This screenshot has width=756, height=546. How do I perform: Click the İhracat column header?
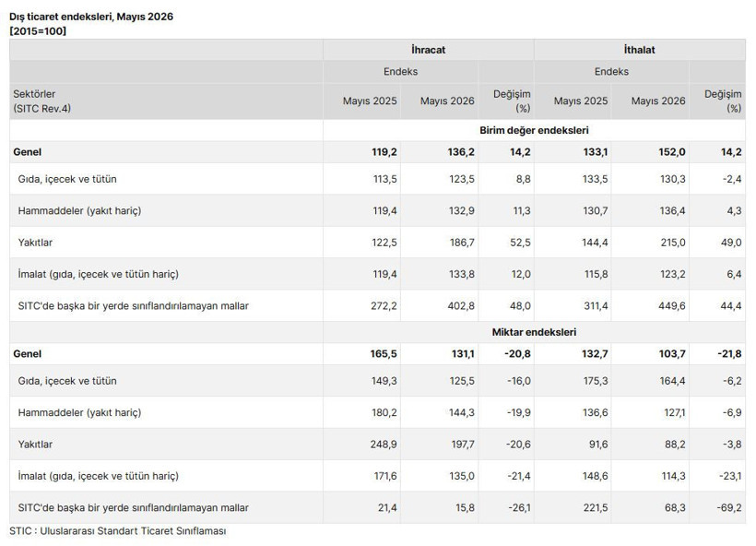[428, 50]
